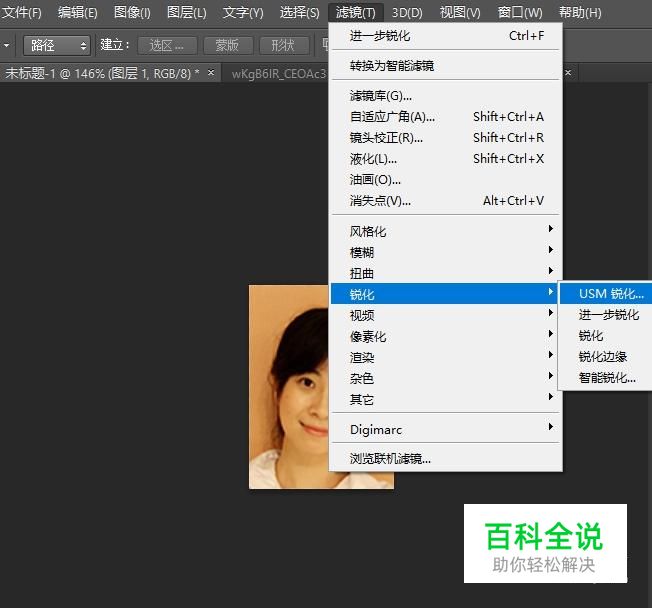Open the 路径 mode dropdown
The image size is (652, 608).
pos(56,45)
